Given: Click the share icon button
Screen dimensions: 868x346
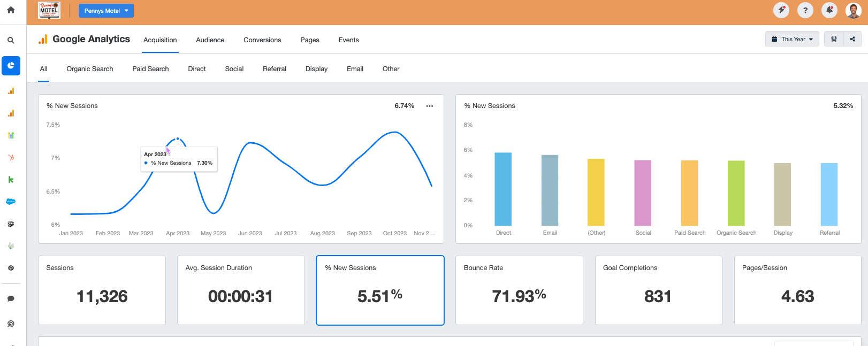Looking at the screenshot, I should (x=852, y=39).
